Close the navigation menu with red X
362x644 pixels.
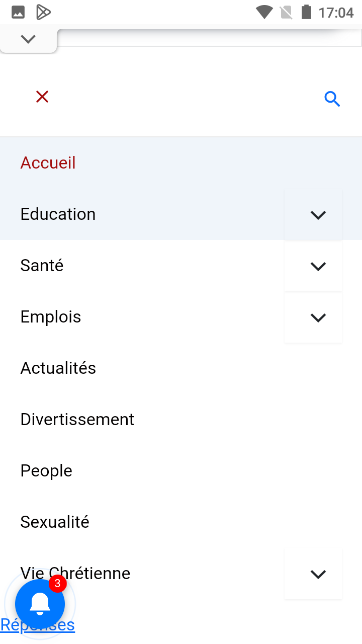click(x=42, y=97)
